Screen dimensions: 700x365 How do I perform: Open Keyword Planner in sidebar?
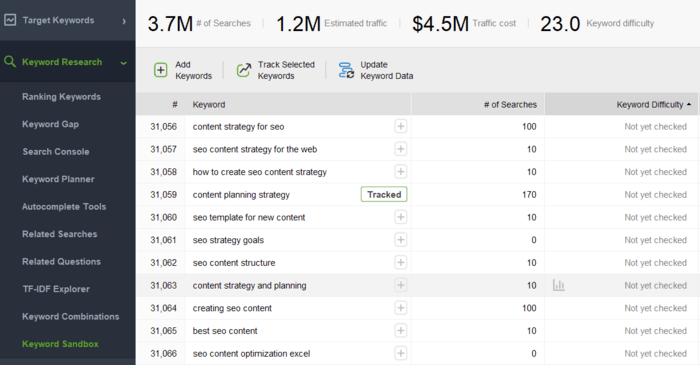(58, 179)
